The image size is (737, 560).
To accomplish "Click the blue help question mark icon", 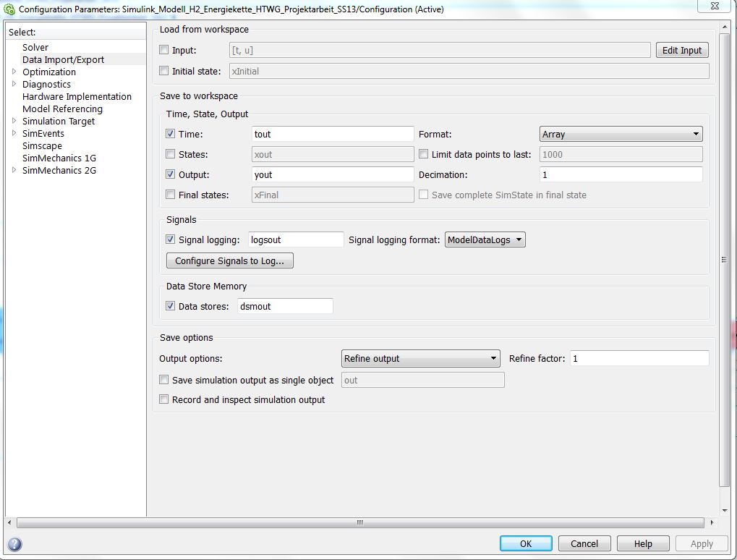I will coord(14,545).
